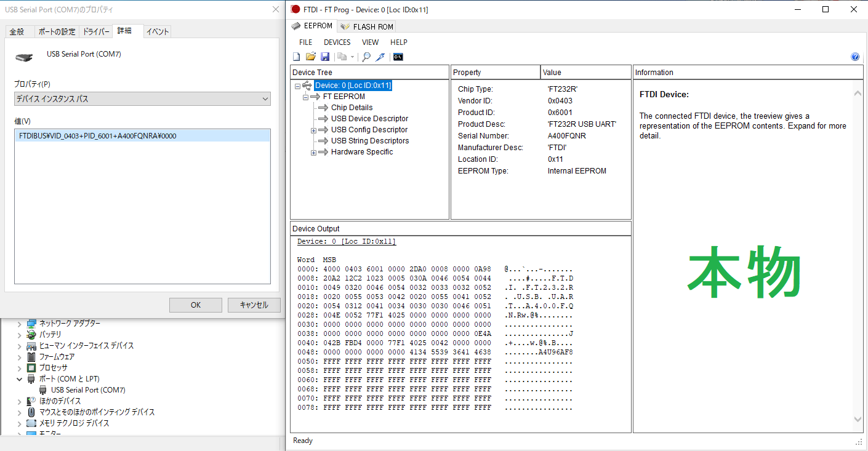Click the arrow icon beside USB Device Descriptor
Screen dimensions: 868x451
coord(324,119)
